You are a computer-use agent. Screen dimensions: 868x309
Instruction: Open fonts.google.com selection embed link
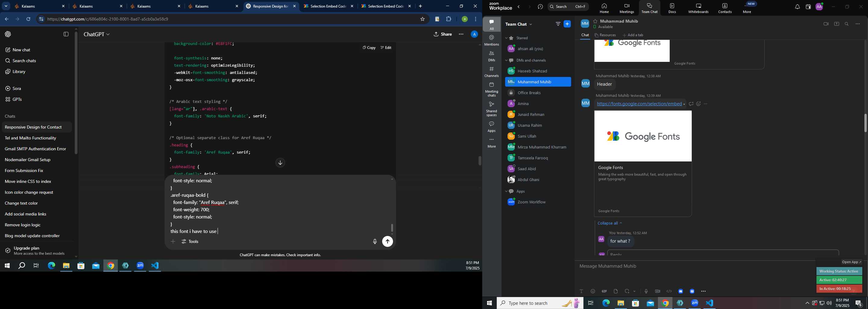[x=639, y=104]
